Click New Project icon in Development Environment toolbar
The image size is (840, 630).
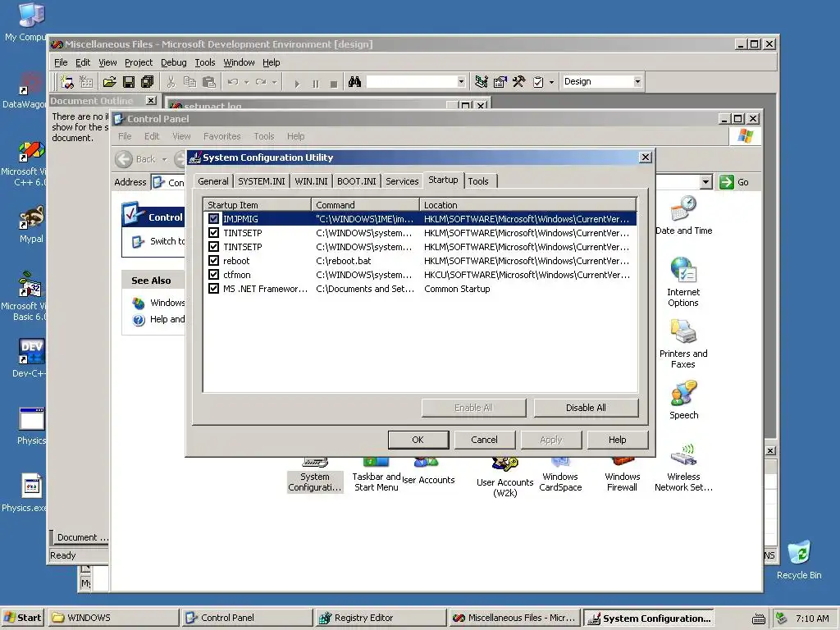coord(67,82)
